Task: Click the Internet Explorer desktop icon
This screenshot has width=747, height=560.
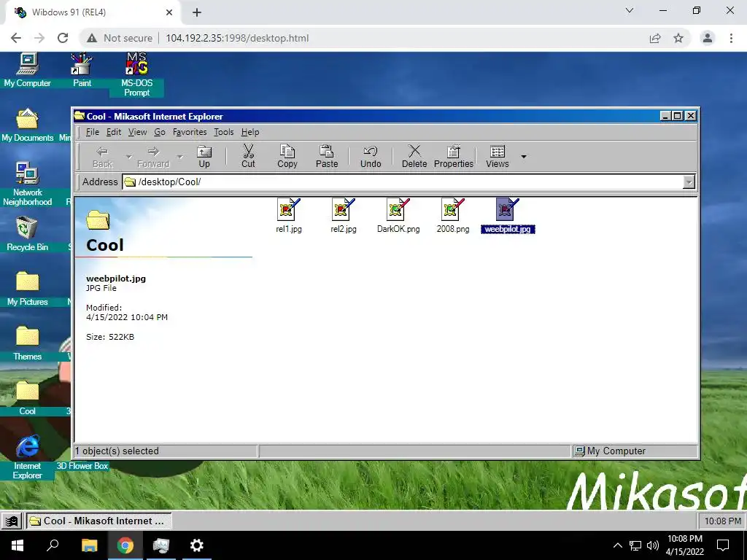Action: (x=27, y=457)
